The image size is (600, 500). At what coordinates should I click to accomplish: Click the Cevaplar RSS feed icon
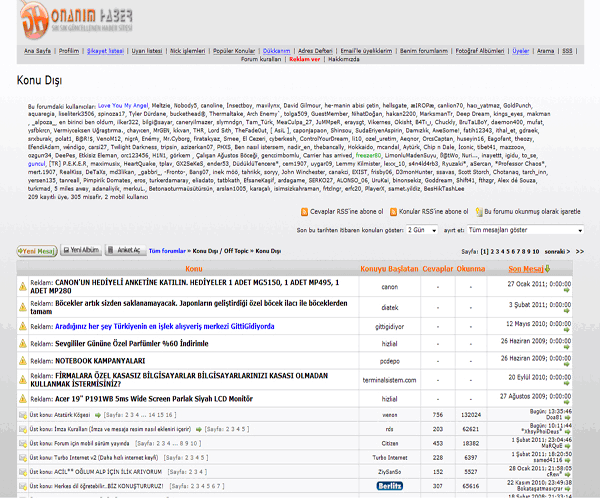click(x=304, y=212)
